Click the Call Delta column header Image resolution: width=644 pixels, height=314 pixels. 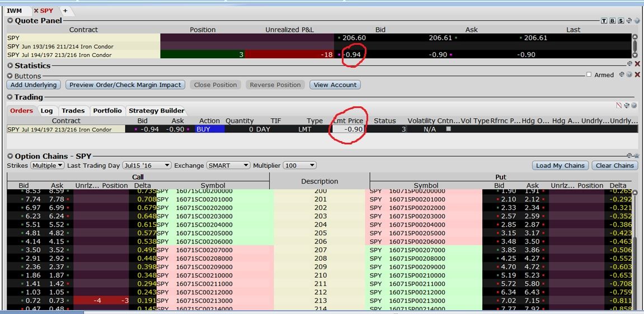[143, 186]
